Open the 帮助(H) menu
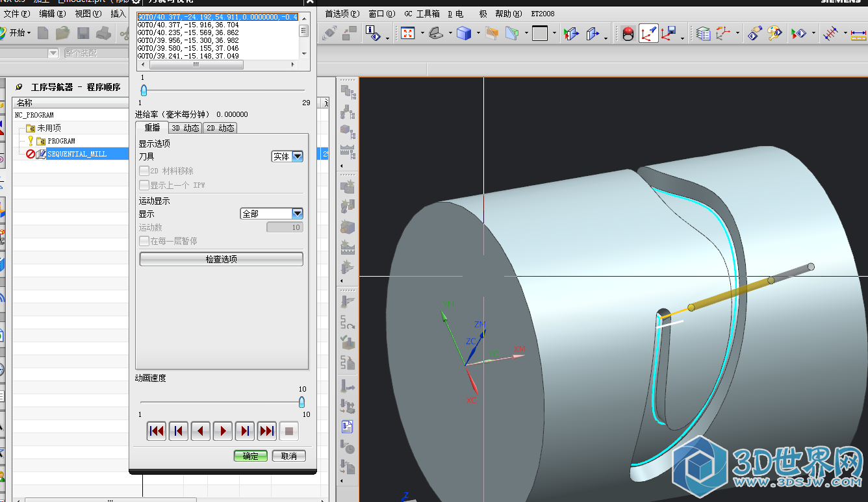 [x=508, y=14]
